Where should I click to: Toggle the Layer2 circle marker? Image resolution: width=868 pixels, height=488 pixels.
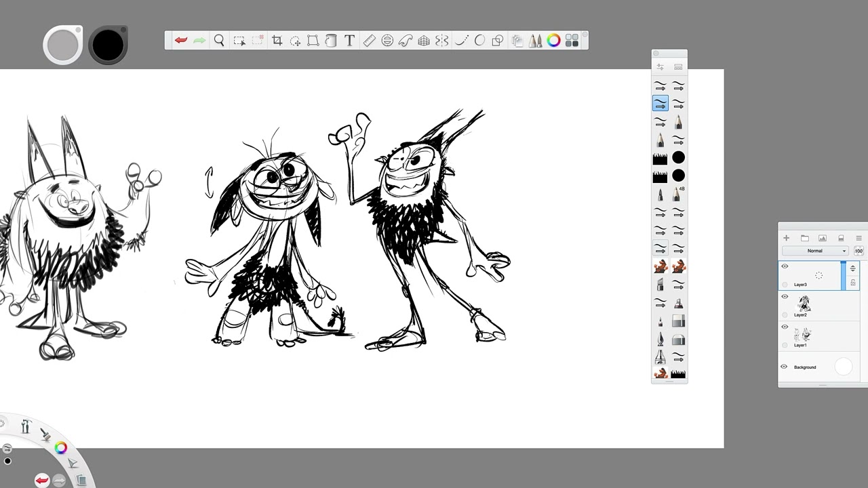coord(785,314)
